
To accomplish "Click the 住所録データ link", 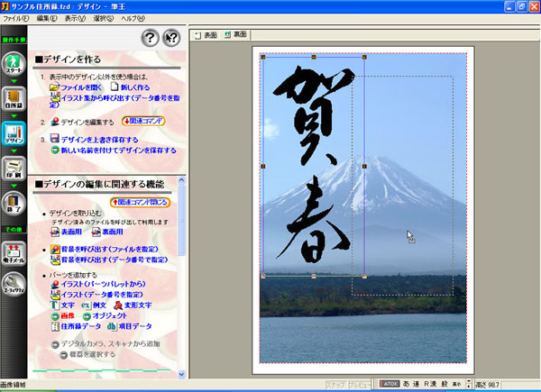I will point(82,326).
